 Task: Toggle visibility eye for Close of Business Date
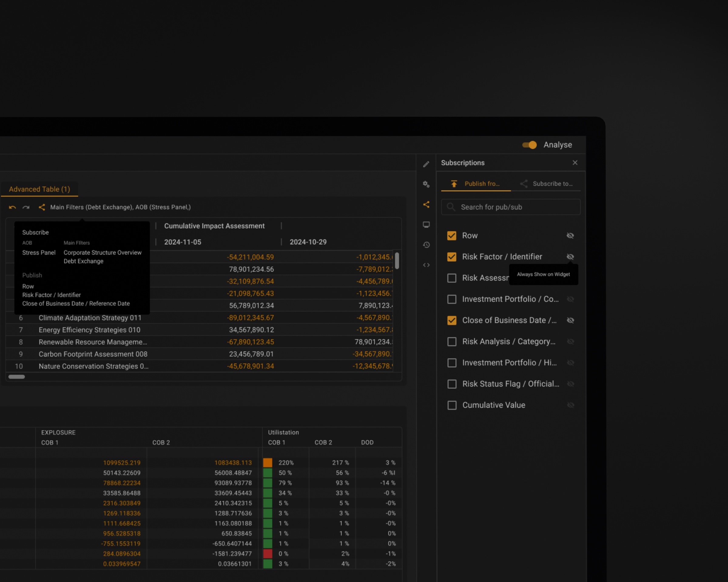point(570,320)
